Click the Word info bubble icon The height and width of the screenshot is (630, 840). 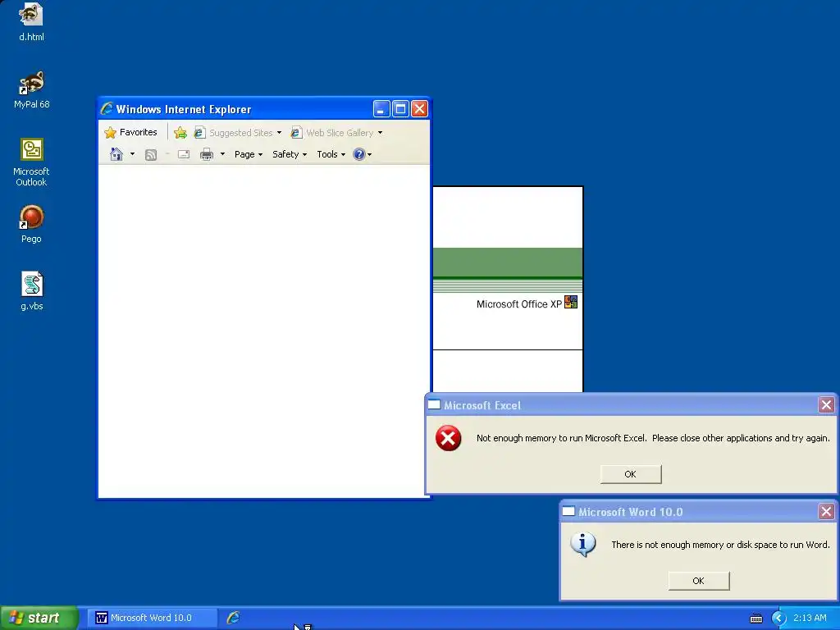point(583,545)
